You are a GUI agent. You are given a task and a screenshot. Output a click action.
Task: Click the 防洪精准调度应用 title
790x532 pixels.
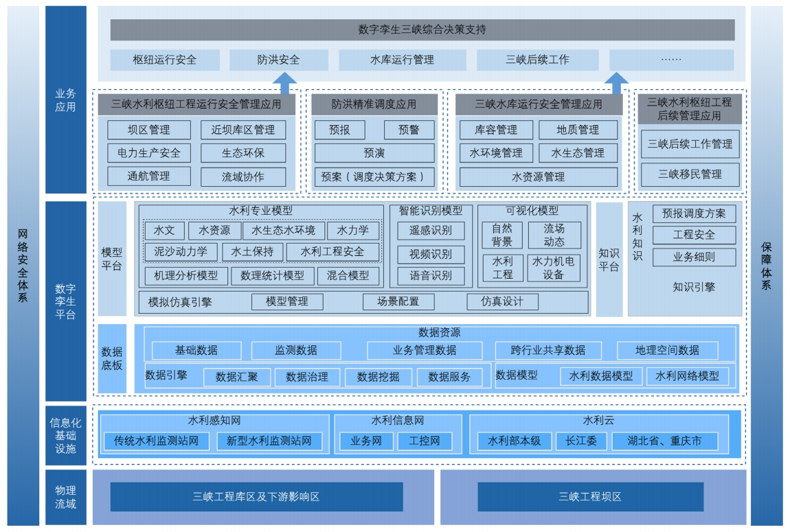374,104
